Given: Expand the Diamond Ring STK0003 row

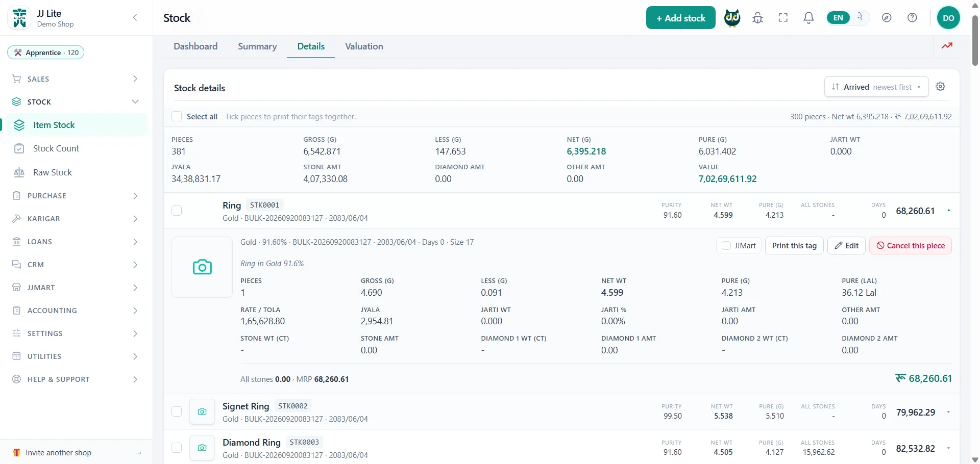Looking at the screenshot, I should [x=948, y=448].
